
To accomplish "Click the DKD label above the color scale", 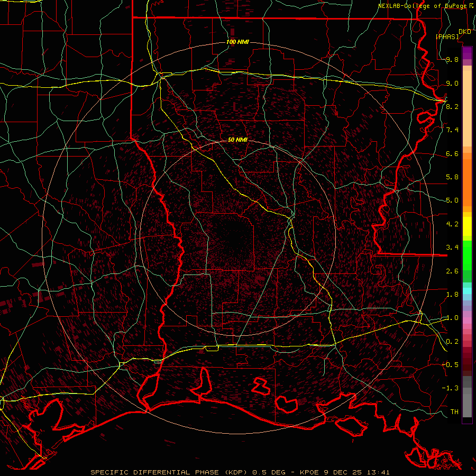I will point(464,32).
